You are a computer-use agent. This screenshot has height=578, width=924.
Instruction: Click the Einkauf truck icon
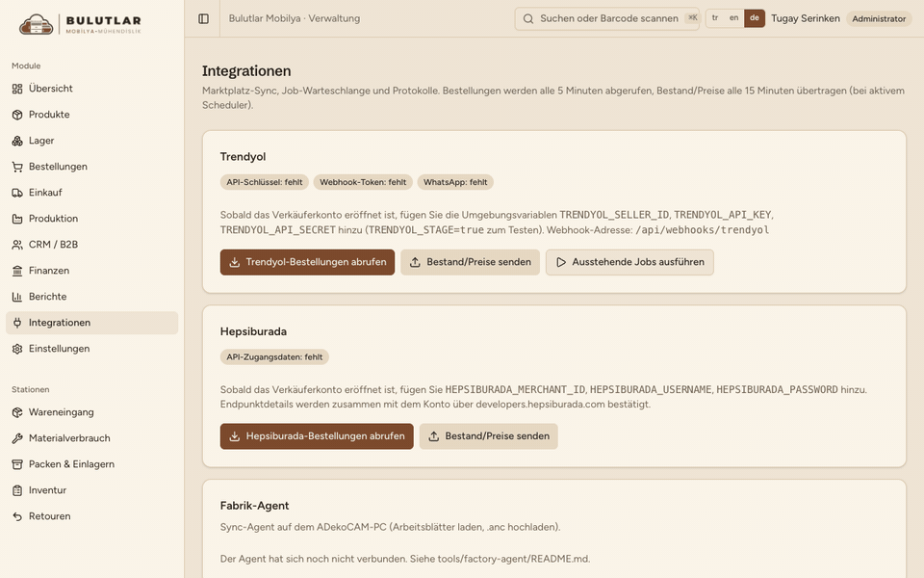(17, 193)
